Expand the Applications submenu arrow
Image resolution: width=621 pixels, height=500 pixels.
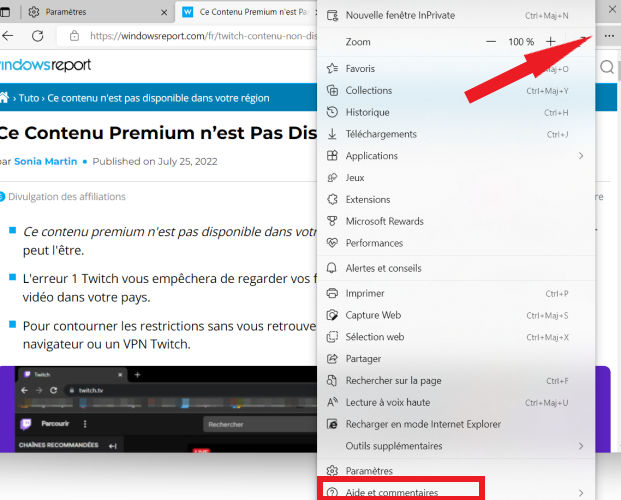pyautogui.click(x=581, y=156)
